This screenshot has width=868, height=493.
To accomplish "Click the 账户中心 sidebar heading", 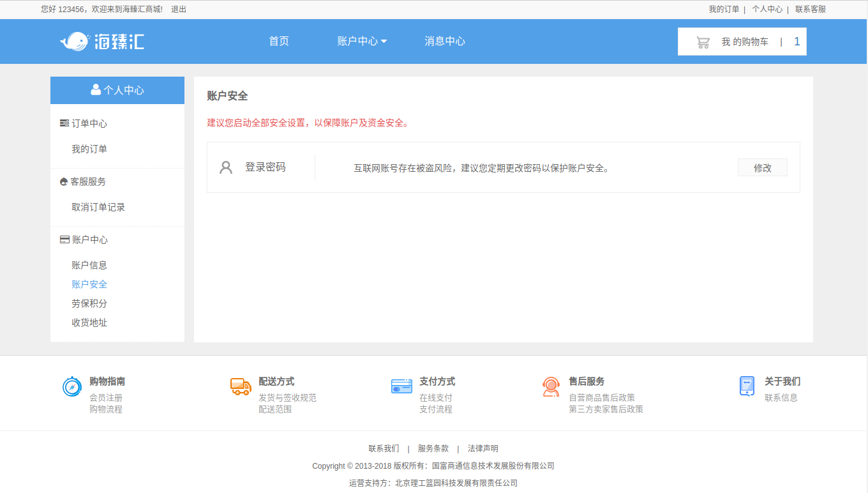I will [x=90, y=239].
